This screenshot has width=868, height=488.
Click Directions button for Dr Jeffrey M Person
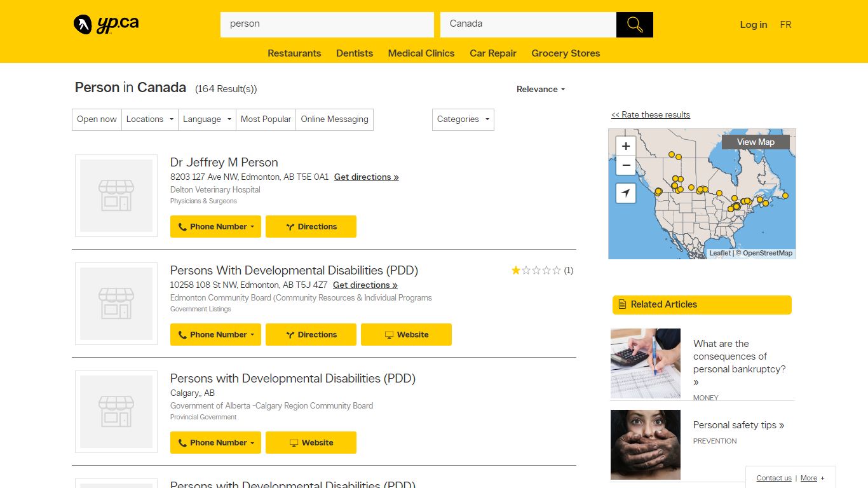tap(311, 227)
